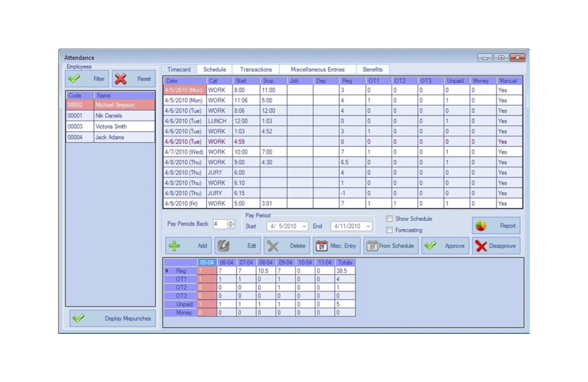Click the 10.5 Reg value for 08-04
Screen dimensions: 588x382
tap(266, 271)
